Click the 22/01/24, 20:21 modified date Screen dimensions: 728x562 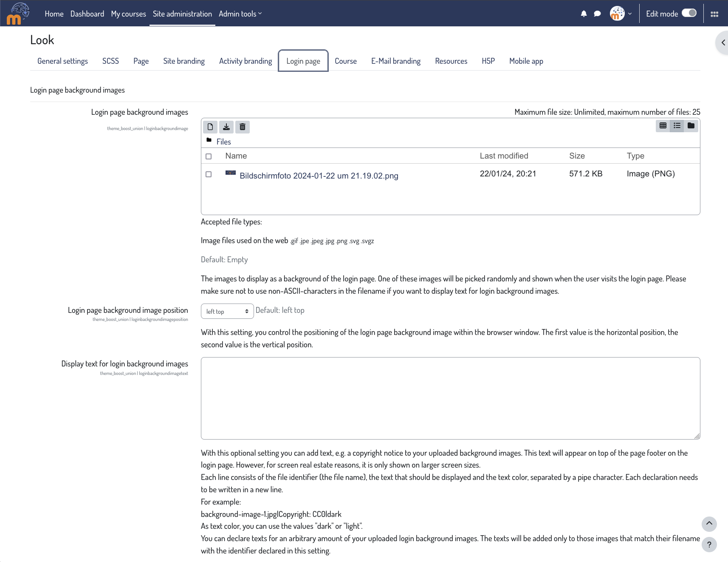pyautogui.click(x=508, y=173)
